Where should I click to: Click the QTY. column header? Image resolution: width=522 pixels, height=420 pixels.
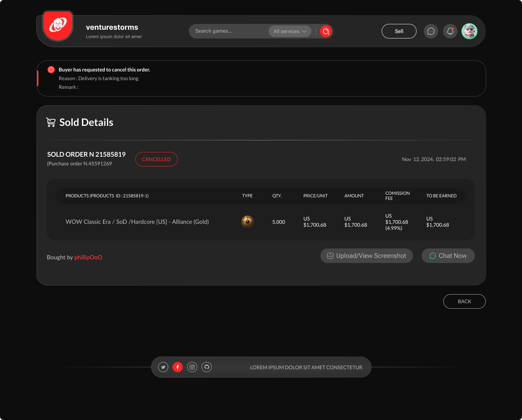click(x=277, y=196)
